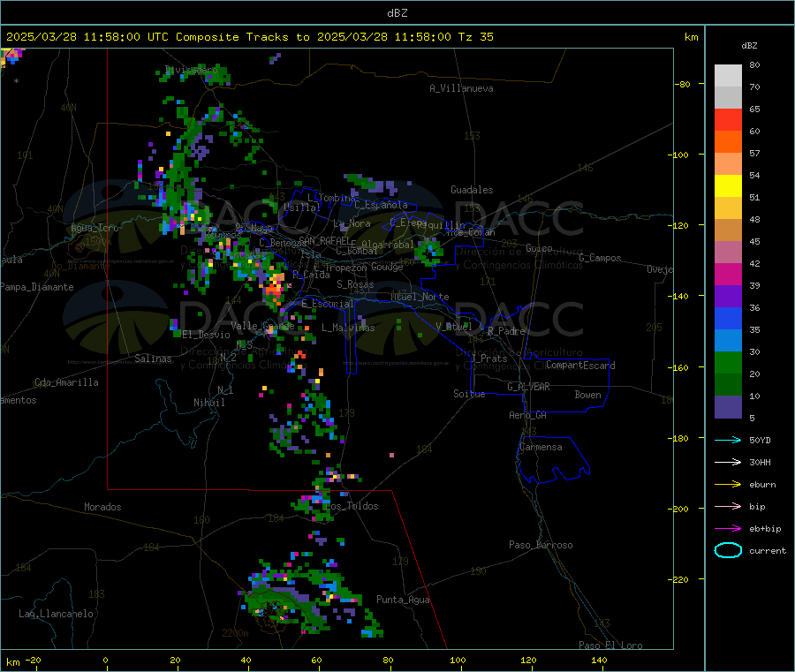Click the white 30HM arrow legend icon
This screenshot has height=672, width=795.
click(728, 462)
